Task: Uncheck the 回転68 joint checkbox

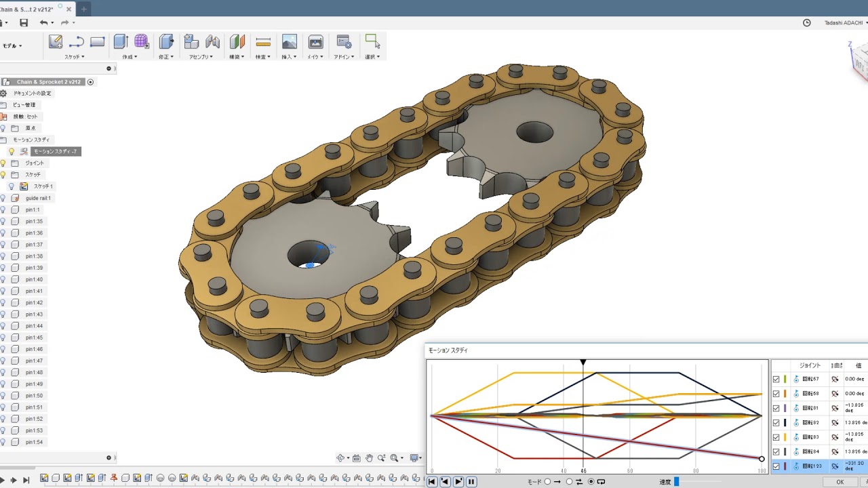Action: click(x=776, y=393)
